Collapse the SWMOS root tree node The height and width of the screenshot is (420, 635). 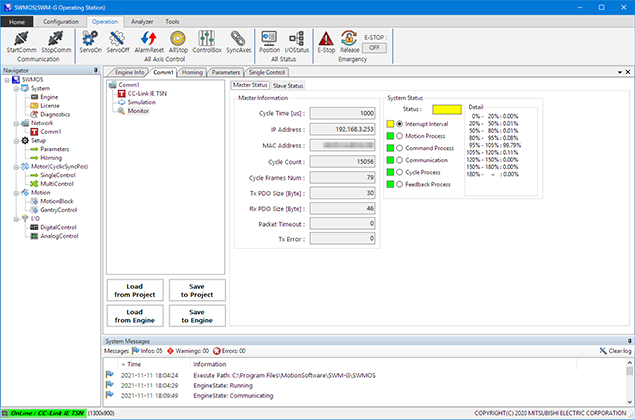(x=6, y=78)
